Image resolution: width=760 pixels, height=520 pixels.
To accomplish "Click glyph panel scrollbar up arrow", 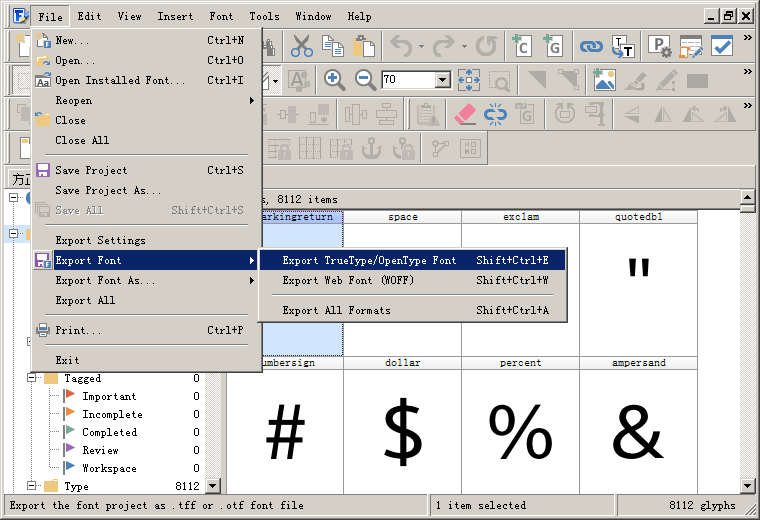I will pyautogui.click(x=747, y=197).
